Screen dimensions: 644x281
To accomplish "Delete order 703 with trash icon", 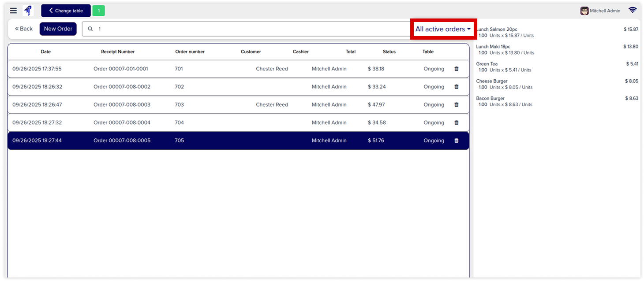I will (x=456, y=105).
